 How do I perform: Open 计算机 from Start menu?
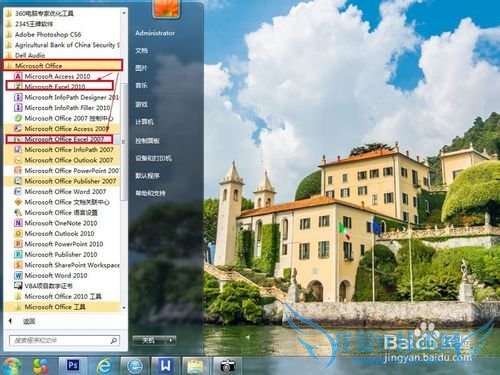coord(144,122)
